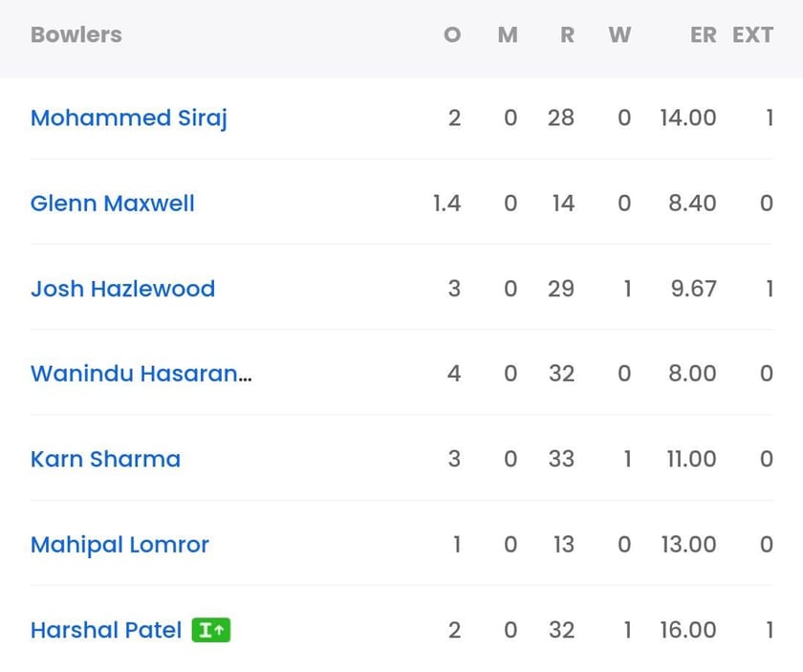The width and height of the screenshot is (803, 672).
Task: Sort the table by the O column header
Action: point(451,34)
